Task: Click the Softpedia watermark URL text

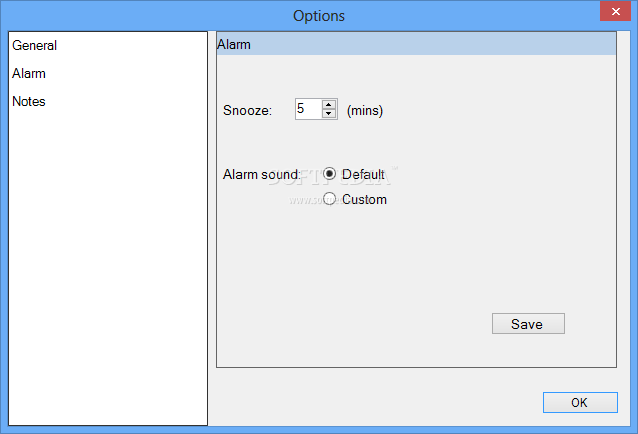Action: click(x=306, y=200)
